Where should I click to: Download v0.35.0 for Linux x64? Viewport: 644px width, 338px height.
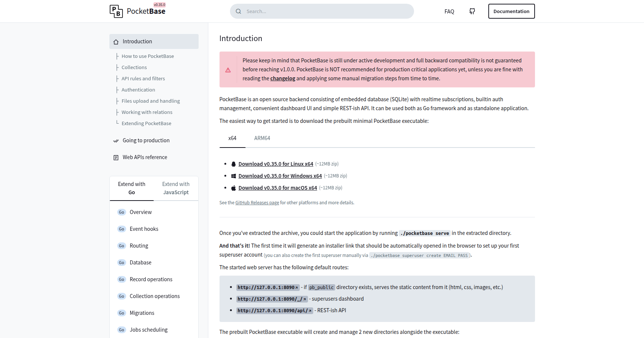click(x=276, y=164)
